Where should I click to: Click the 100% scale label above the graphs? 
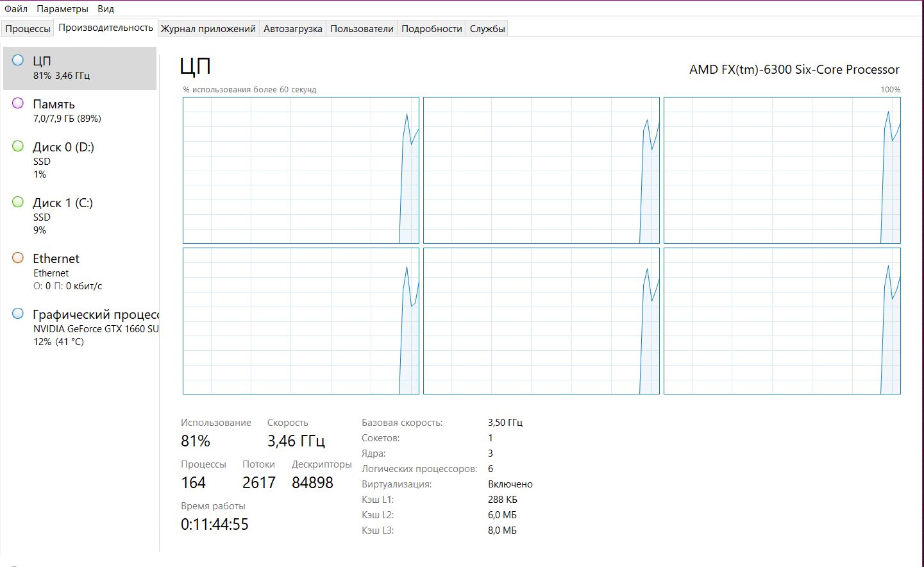[x=891, y=90]
